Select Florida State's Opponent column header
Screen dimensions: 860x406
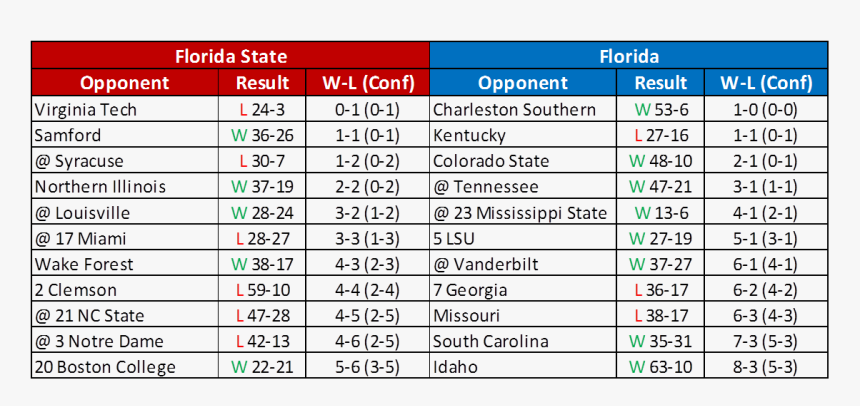click(x=125, y=83)
